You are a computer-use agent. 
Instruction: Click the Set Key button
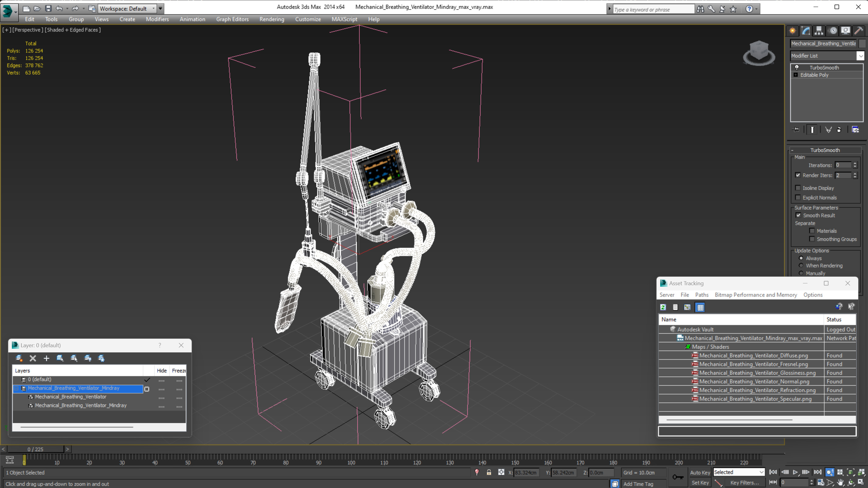(700, 483)
